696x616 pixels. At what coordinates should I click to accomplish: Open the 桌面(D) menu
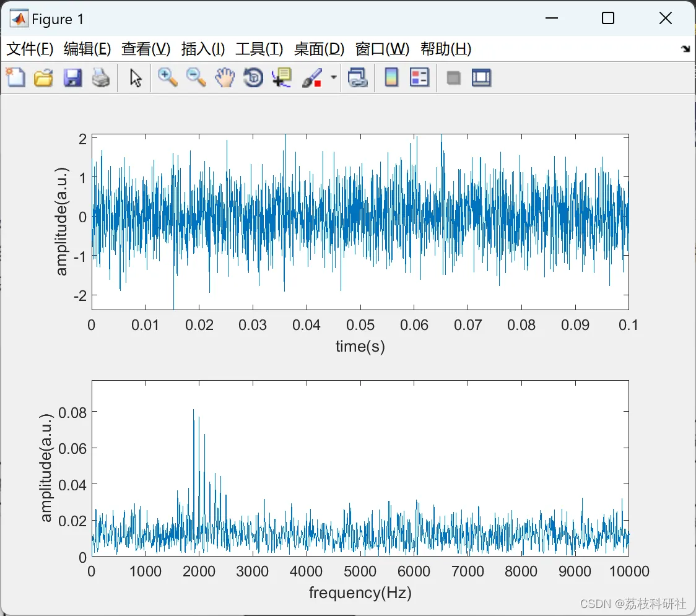(319, 49)
